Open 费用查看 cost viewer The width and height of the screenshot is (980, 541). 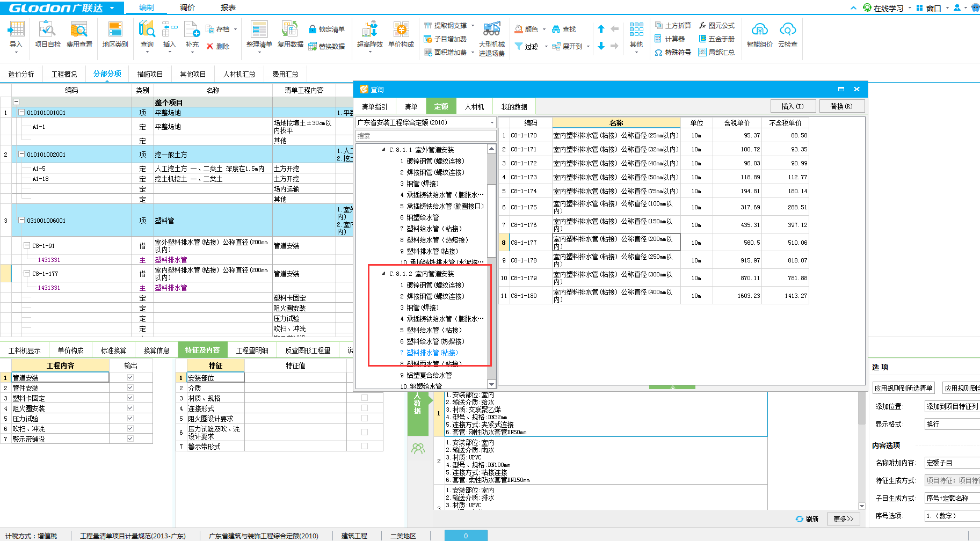click(79, 35)
